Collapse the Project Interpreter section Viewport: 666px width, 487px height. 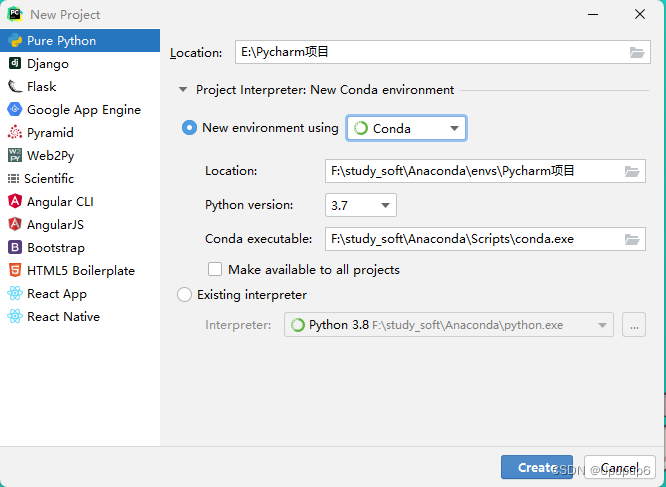tap(183, 90)
